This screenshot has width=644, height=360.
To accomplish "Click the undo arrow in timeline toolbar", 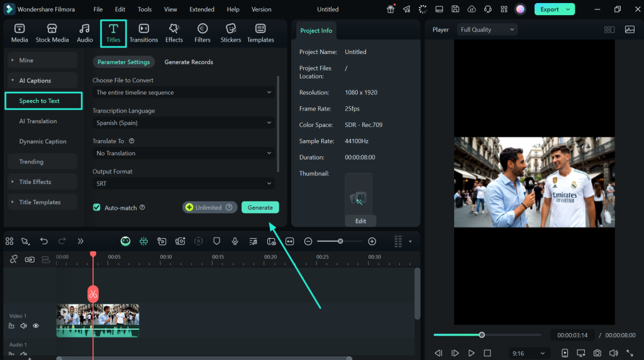I will (x=44, y=241).
